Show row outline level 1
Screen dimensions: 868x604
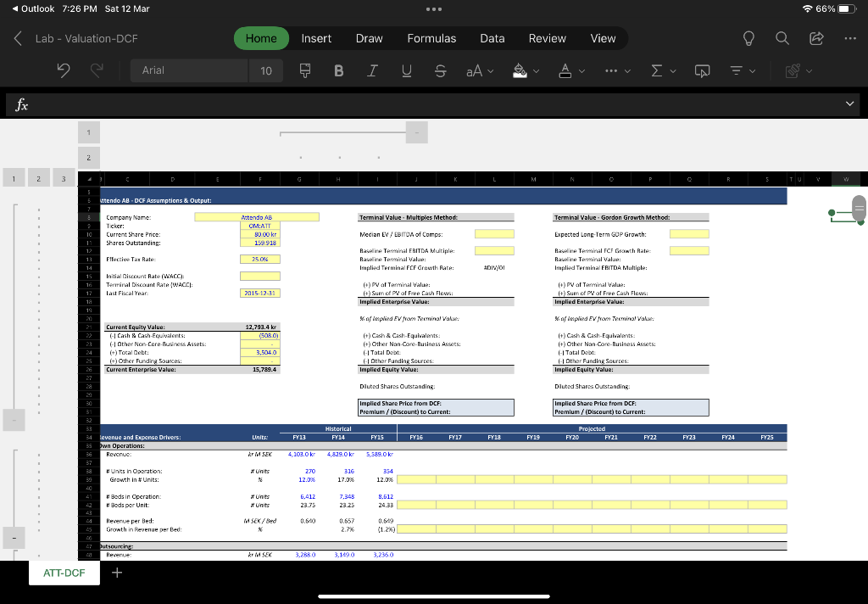pyautogui.click(x=14, y=178)
